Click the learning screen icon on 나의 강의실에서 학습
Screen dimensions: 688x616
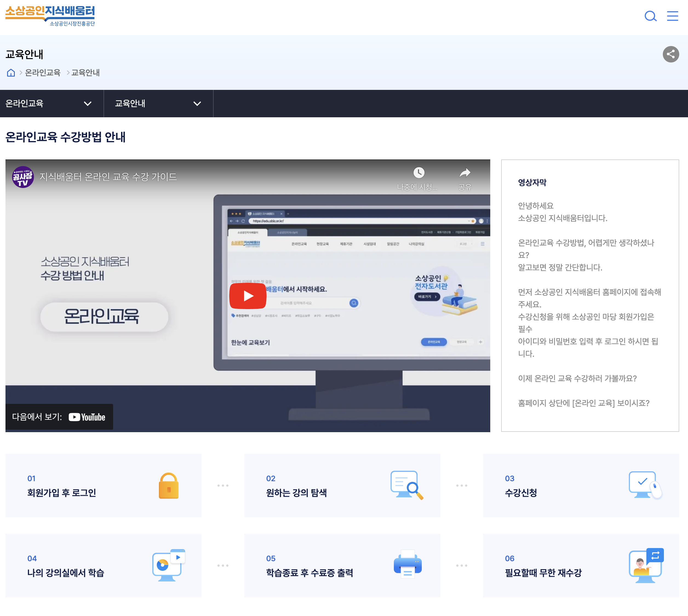pos(168,564)
